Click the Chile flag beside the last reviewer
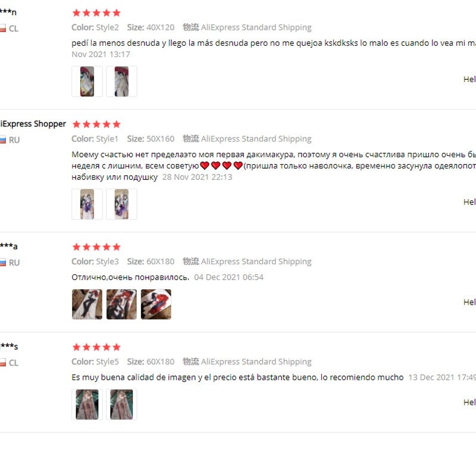Viewport: 476px width, 476px height. pyautogui.click(x=3, y=362)
